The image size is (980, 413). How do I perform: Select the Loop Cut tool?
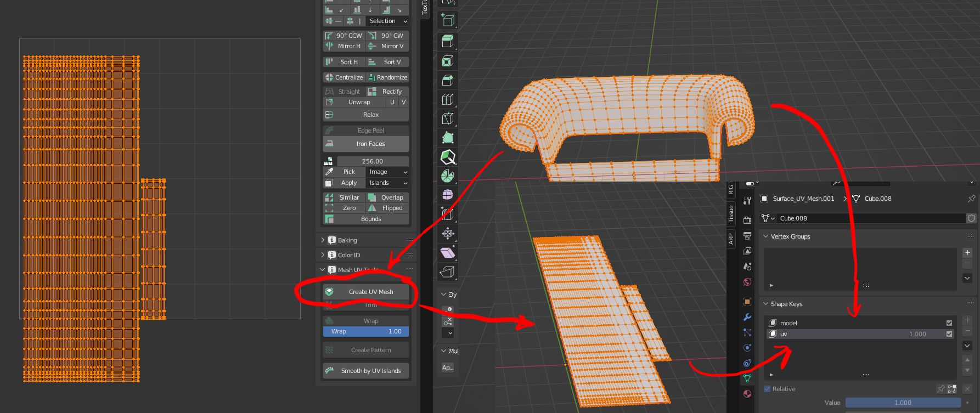point(448,99)
